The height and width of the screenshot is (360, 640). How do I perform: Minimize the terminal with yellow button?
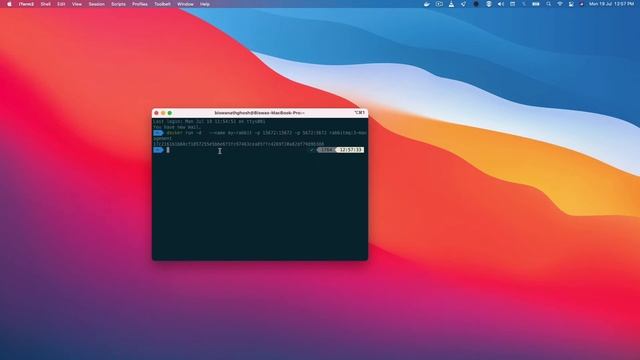(163, 113)
